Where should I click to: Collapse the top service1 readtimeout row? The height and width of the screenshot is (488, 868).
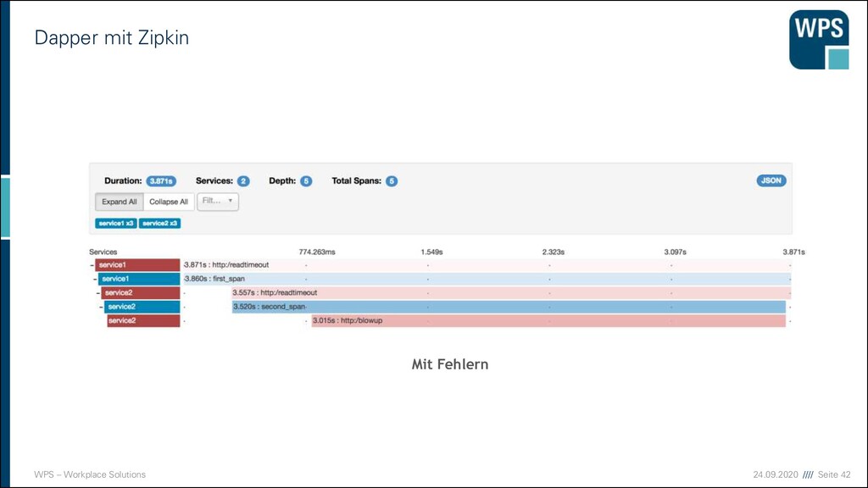tap(92, 265)
